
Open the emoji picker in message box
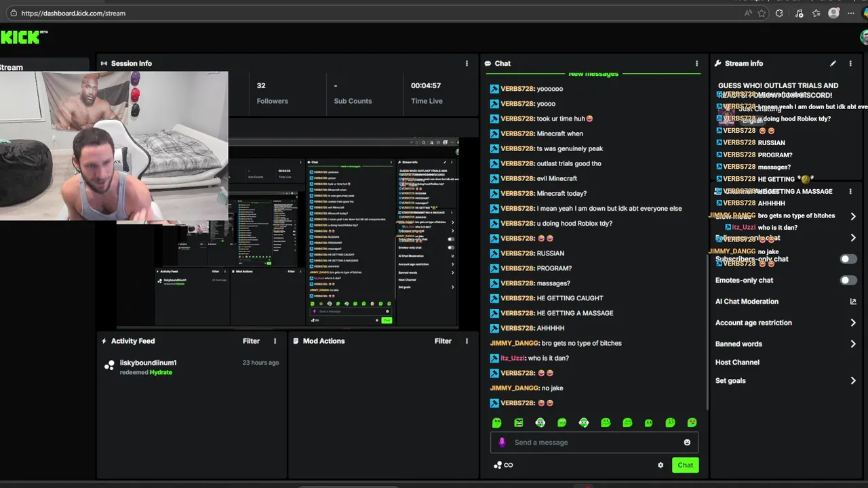click(687, 442)
